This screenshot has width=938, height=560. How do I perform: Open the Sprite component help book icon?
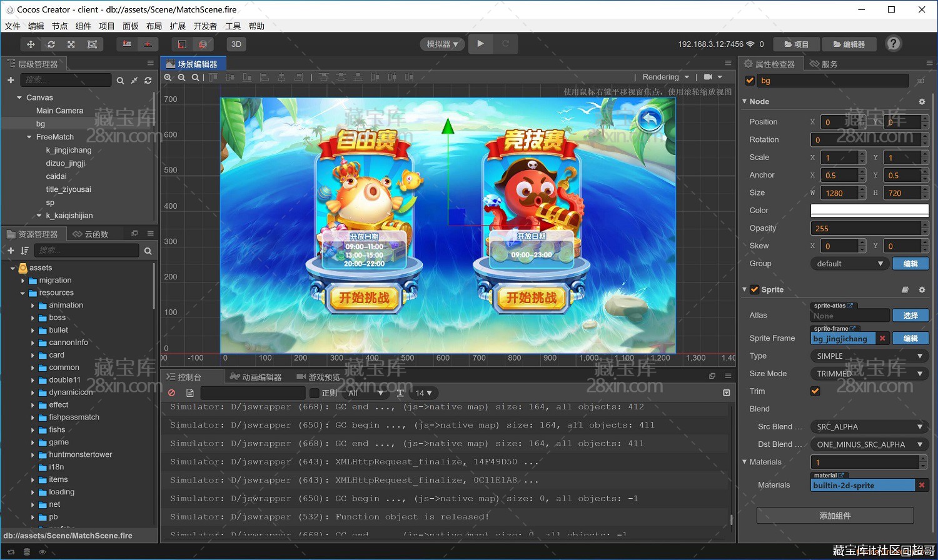point(905,290)
